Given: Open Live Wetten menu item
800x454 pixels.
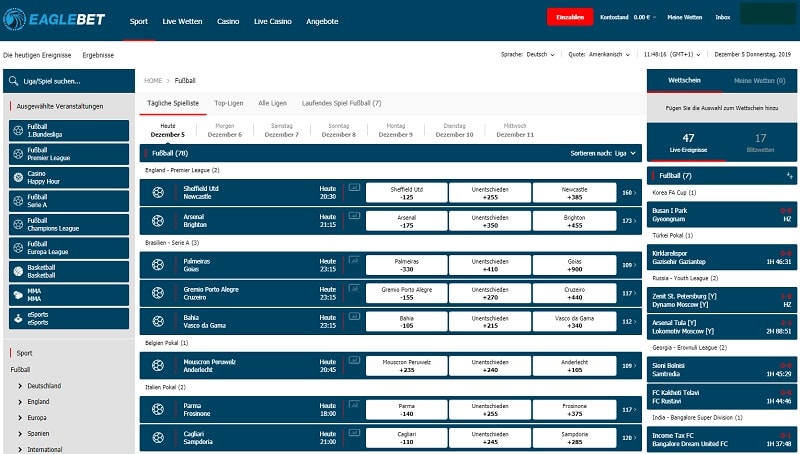Looking at the screenshot, I should pyautogui.click(x=182, y=21).
